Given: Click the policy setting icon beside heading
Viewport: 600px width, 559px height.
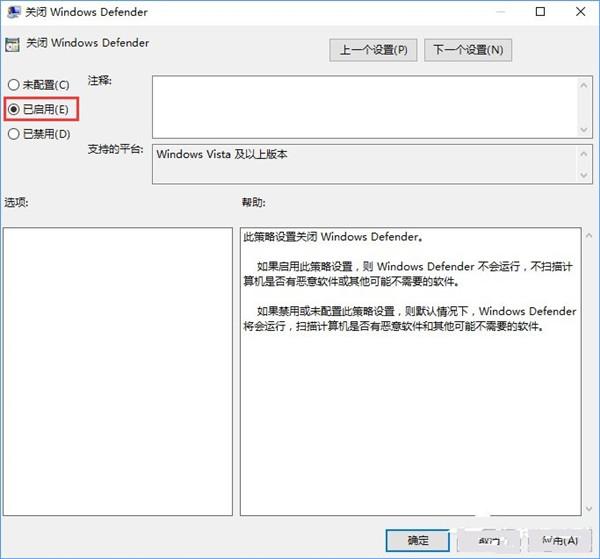Looking at the screenshot, I should tap(12, 45).
